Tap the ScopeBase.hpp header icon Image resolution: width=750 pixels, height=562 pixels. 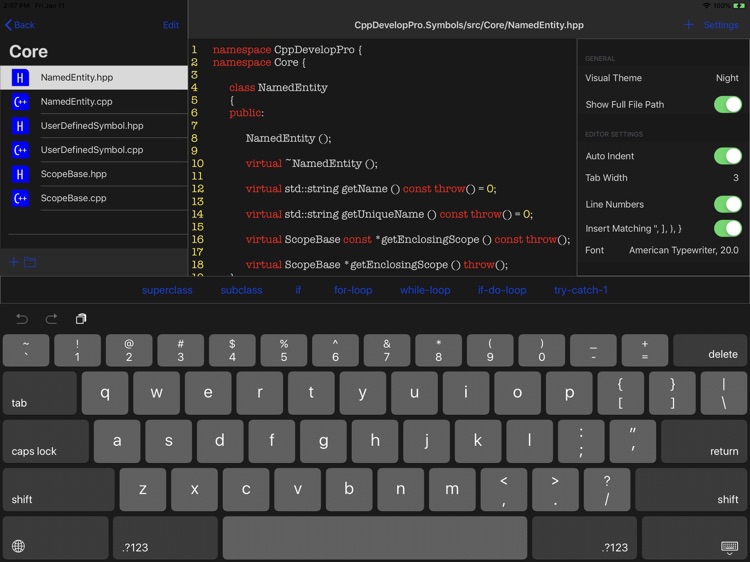20,174
